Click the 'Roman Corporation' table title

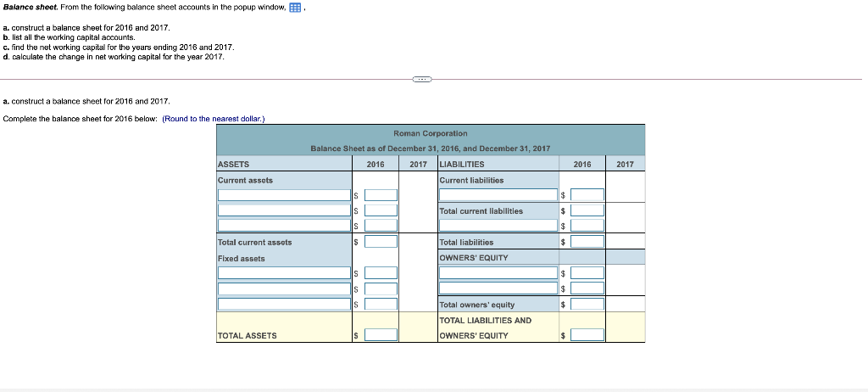430,133
